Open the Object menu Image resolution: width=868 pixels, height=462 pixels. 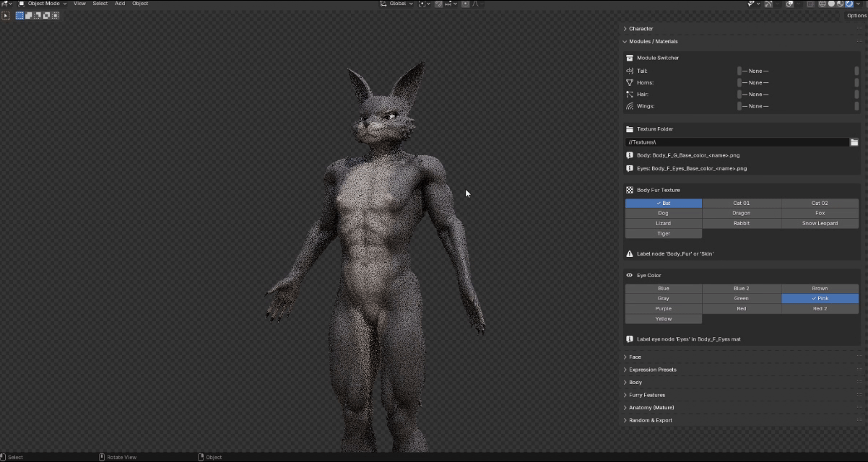[x=140, y=4]
